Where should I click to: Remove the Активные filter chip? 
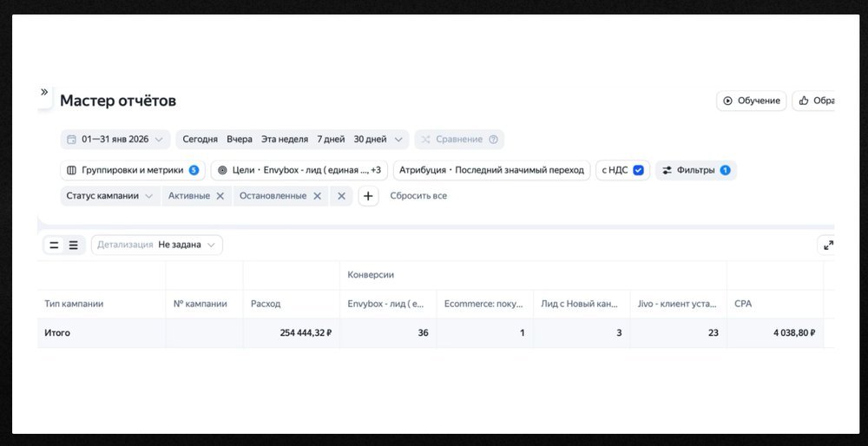click(220, 196)
